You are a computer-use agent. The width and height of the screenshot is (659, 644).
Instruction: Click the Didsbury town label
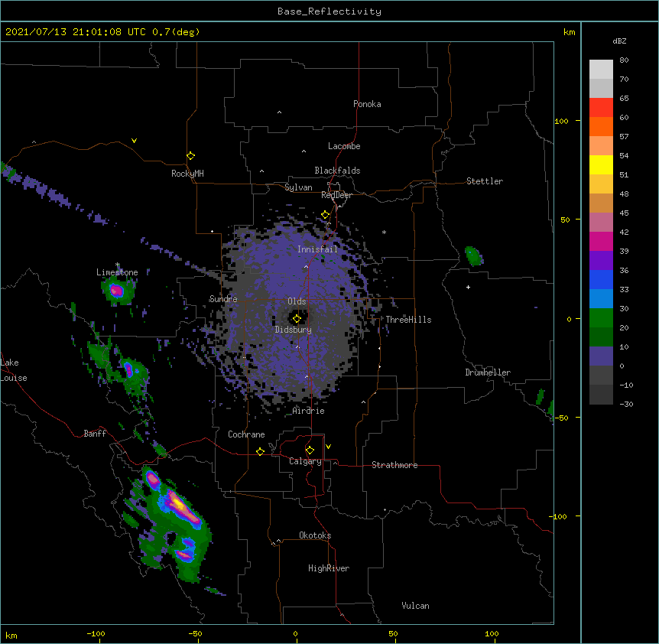293,330
